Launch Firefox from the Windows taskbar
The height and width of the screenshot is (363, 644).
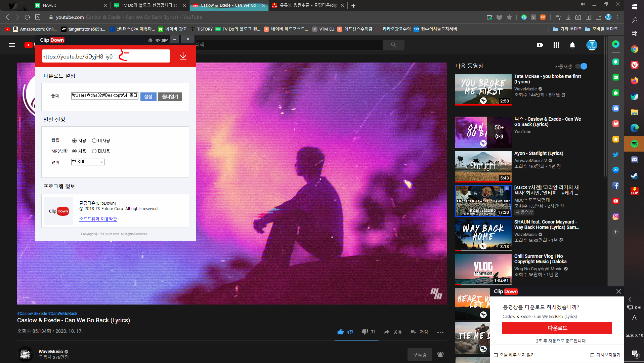click(x=634, y=81)
